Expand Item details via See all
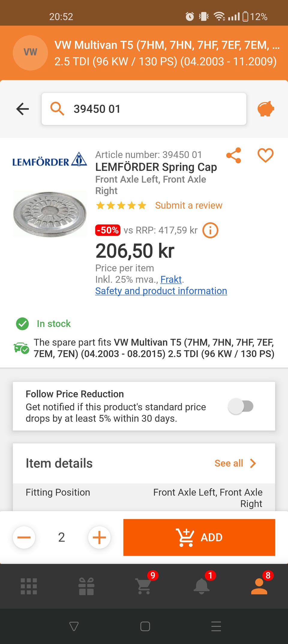This screenshot has width=288, height=644. click(x=235, y=463)
